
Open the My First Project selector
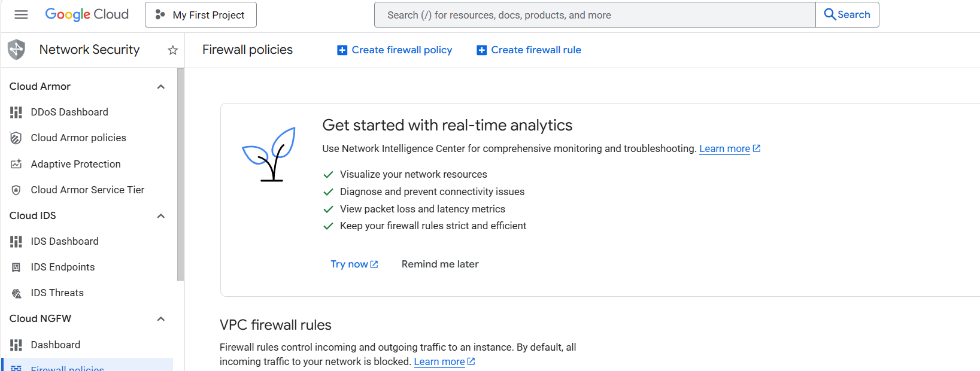(201, 15)
